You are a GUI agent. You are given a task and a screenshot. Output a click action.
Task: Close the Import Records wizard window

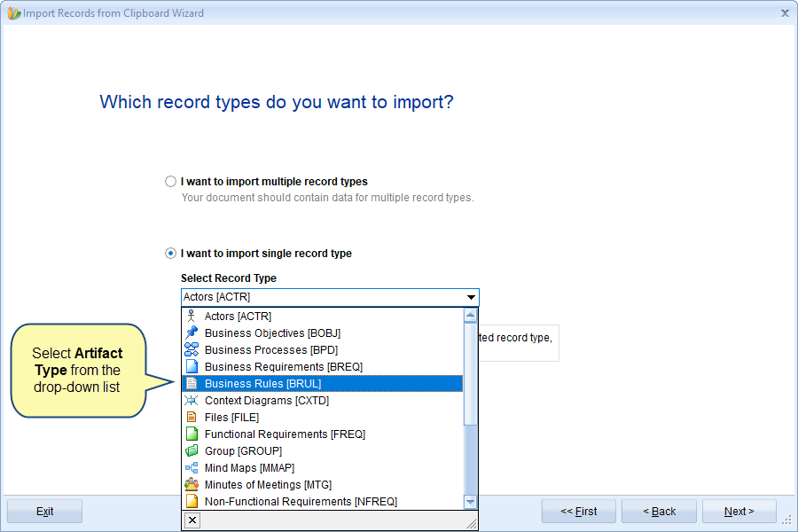click(x=785, y=13)
